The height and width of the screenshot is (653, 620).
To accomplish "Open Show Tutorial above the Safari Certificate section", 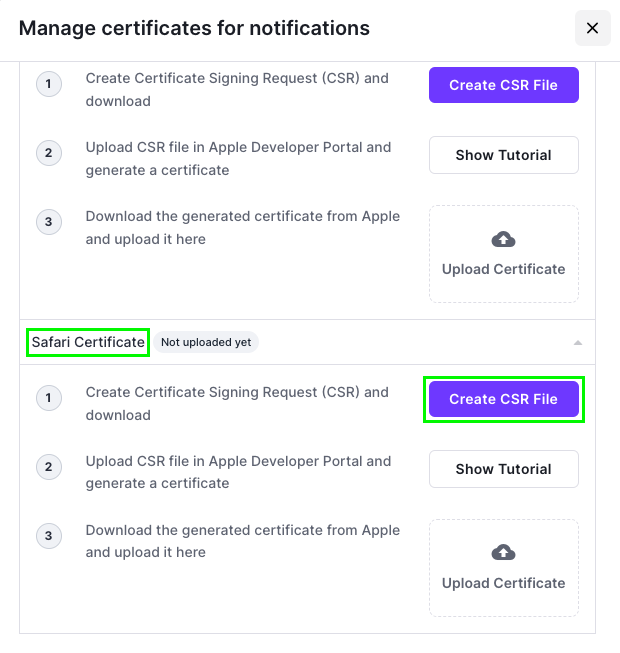I will tap(503, 155).
